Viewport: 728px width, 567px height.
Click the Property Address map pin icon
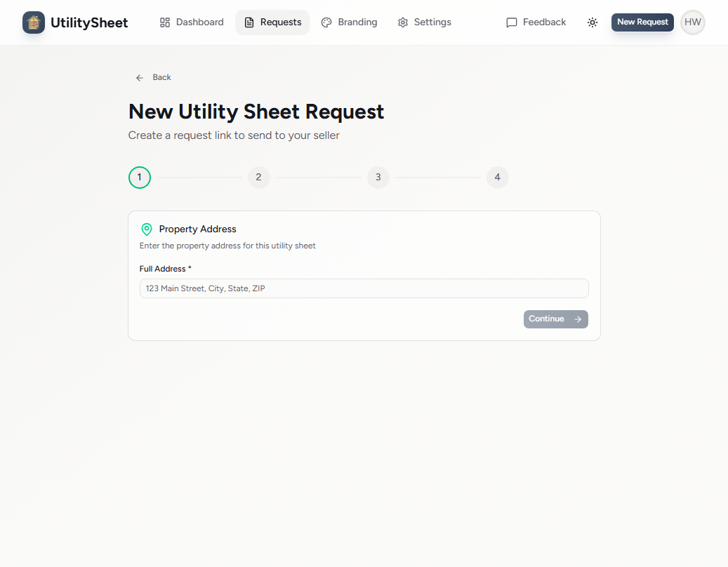pyautogui.click(x=147, y=229)
